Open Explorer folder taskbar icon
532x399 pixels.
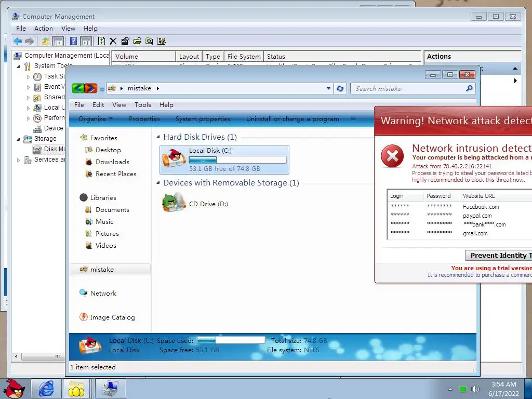point(76,389)
